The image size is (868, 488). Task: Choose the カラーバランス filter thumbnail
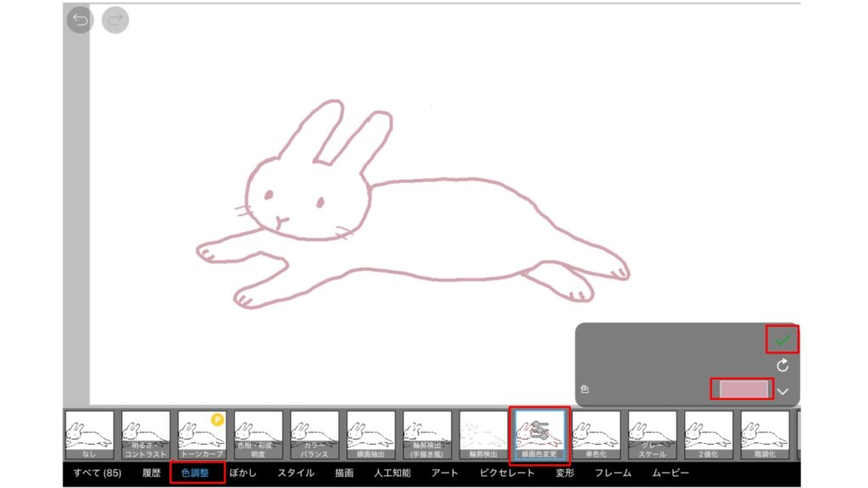(x=314, y=435)
